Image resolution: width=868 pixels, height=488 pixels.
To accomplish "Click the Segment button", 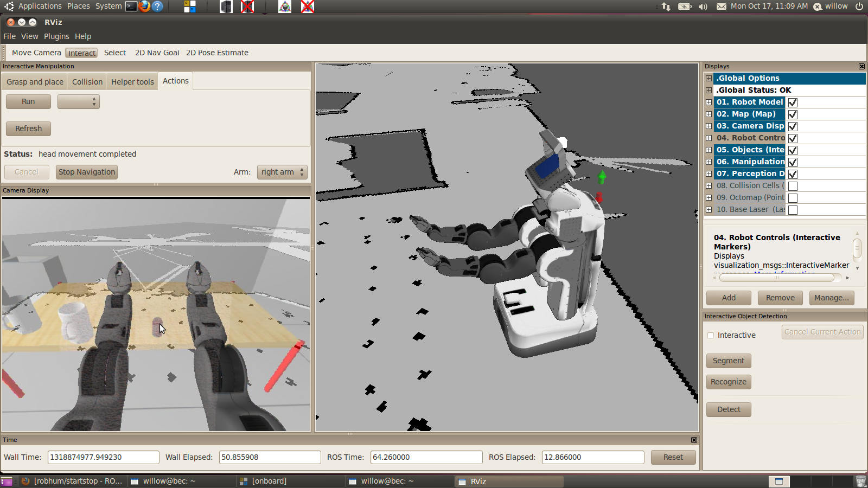I will click(x=728, y=361).
